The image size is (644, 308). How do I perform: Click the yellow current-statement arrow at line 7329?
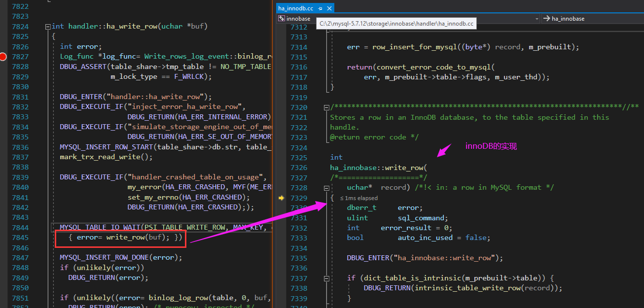pyautogui.click(x=281, y=198)
